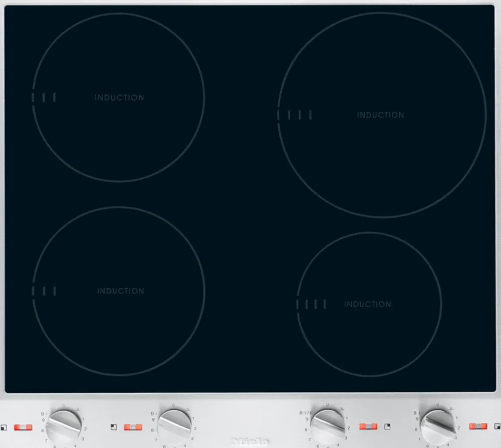Tap the INDUCTION label in the top-left zone

119,98
